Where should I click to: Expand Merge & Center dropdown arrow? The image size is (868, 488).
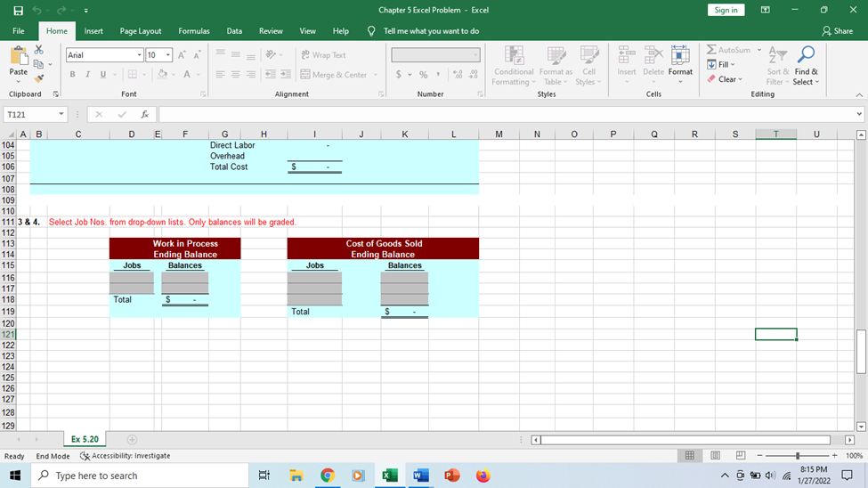pyautogui.click(x=376, y=74)
